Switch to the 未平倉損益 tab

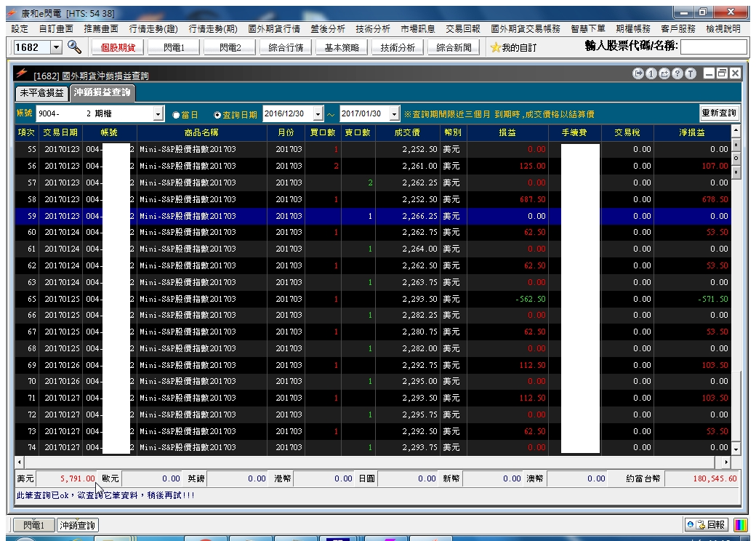point(42,93)
